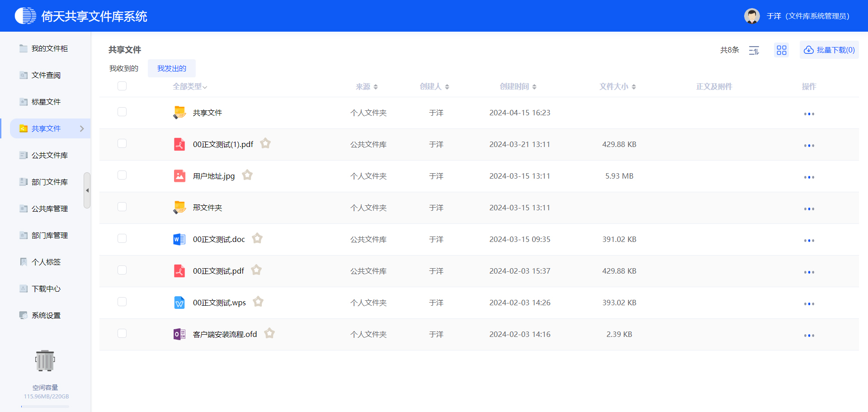Open 公共文件库 in sidebar
Viewport: 868px width, 412px height.
[50, 155]
